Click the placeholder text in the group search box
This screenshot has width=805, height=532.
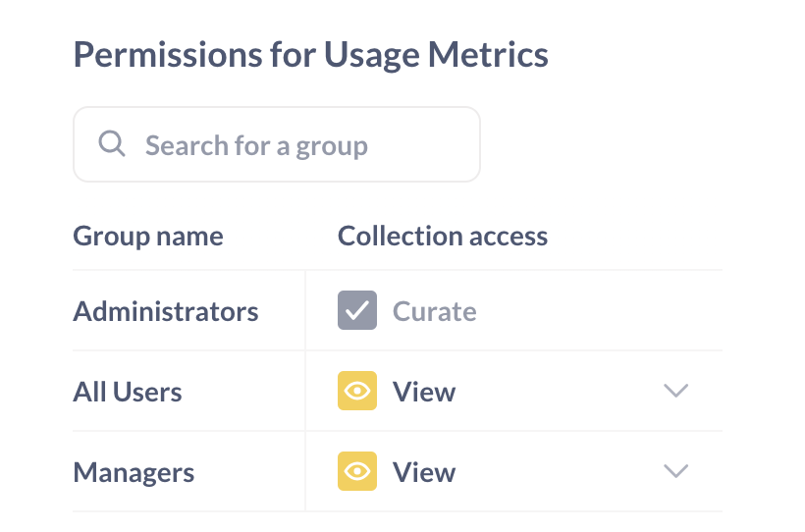(256, 146)
